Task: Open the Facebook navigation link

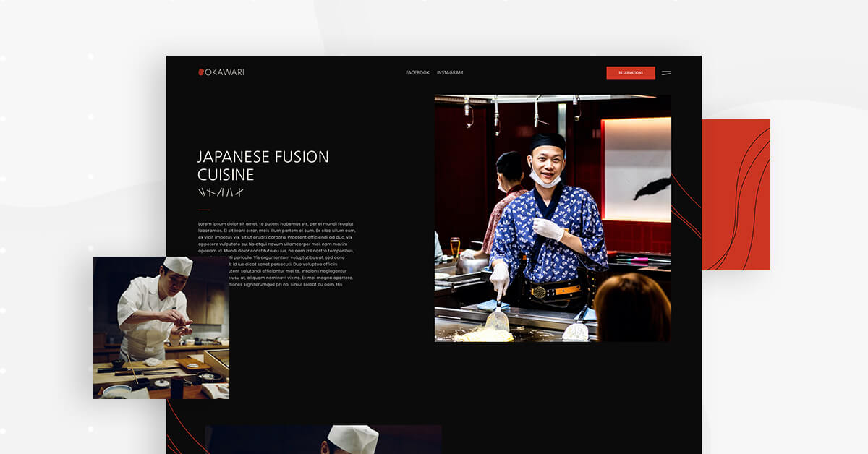Action: (417, 73)
